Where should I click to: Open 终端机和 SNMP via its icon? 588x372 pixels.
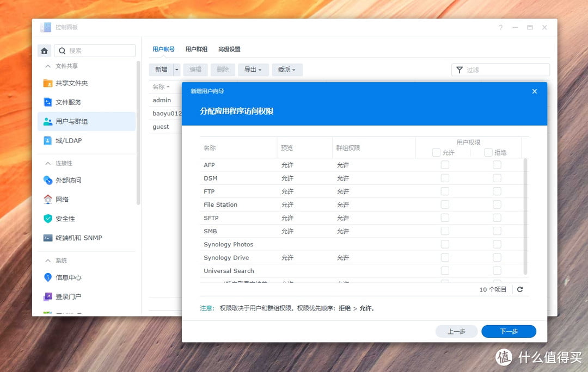(49, 238)
